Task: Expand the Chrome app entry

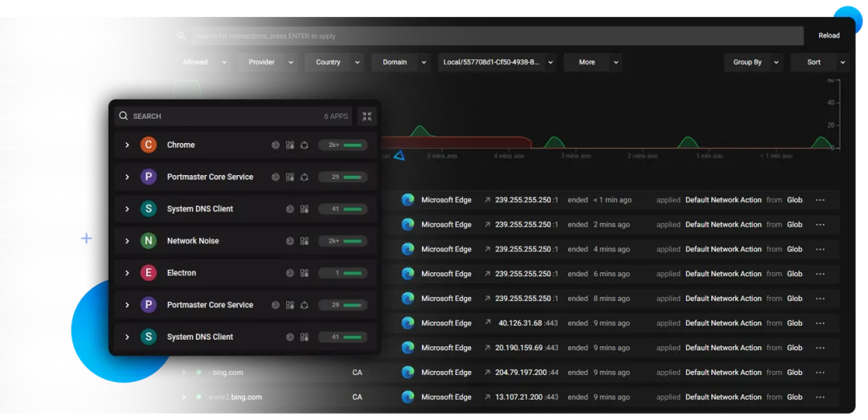Action: tap(127, 145)
